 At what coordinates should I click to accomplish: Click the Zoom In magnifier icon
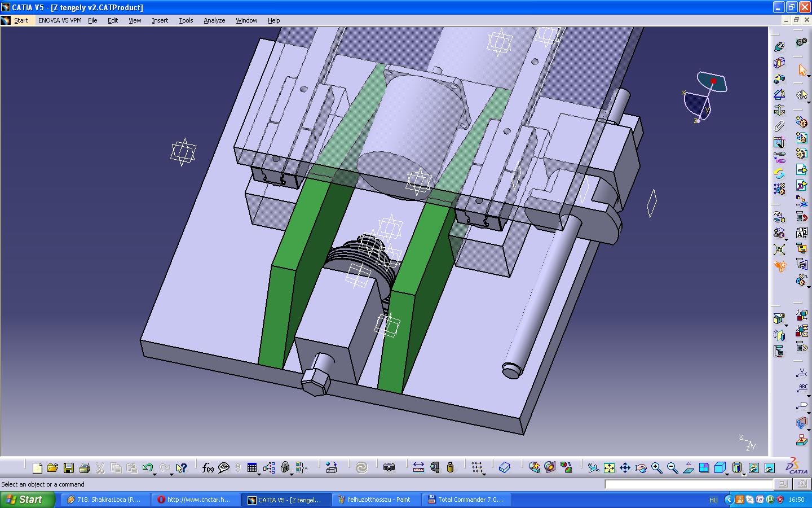(x=656, y=468)
